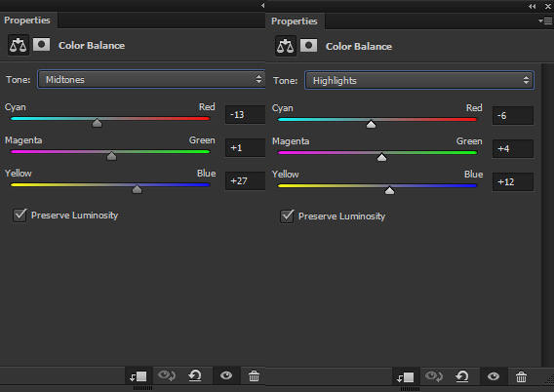This screenshot has width=554, height=392.
Task: Toggle layer visibility eye in right panel
Action: tap(494, 376)
